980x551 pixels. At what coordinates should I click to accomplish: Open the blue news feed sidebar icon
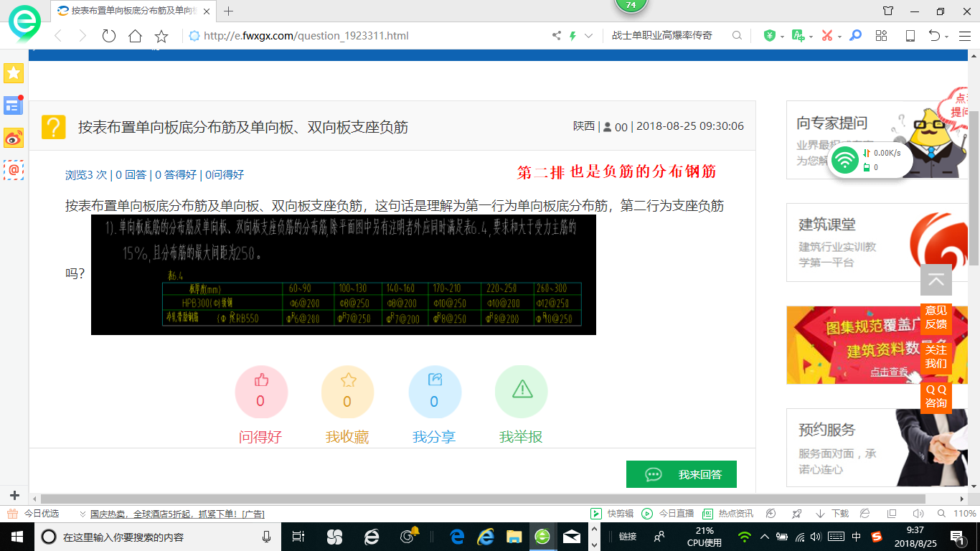14,105
